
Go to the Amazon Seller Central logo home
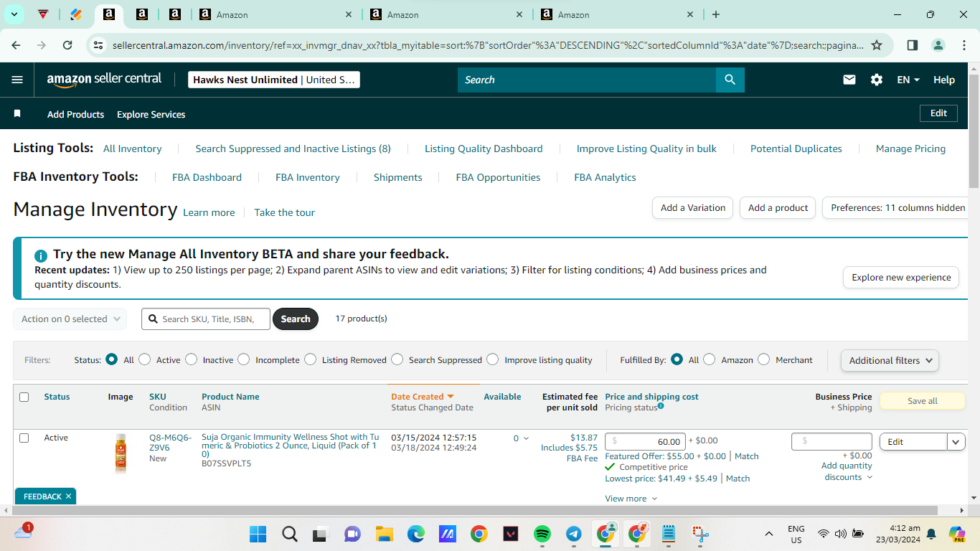pyautogui.click(x=105, y=80)
